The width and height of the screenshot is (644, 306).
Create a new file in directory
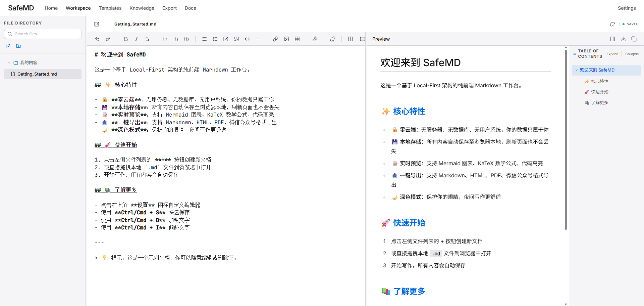8,46
